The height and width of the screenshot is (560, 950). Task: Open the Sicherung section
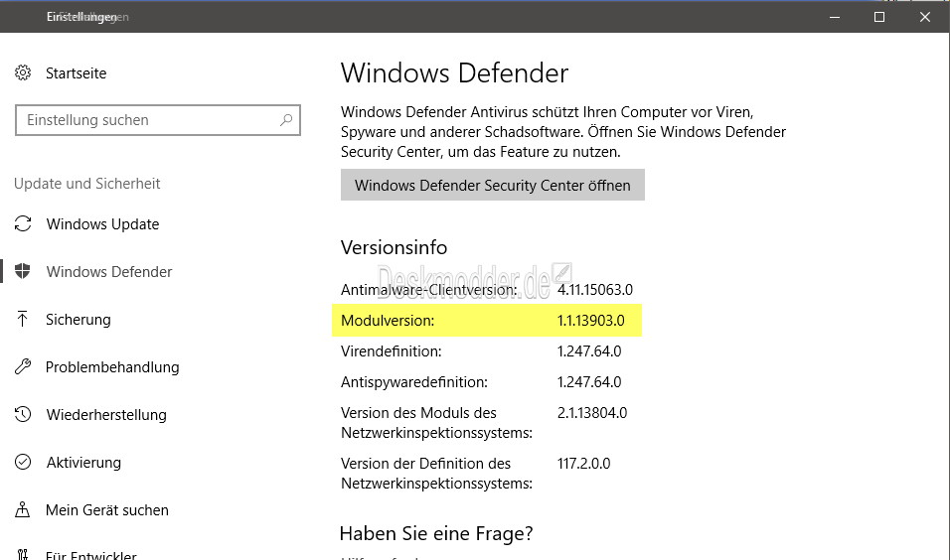[x=79, y=319]
